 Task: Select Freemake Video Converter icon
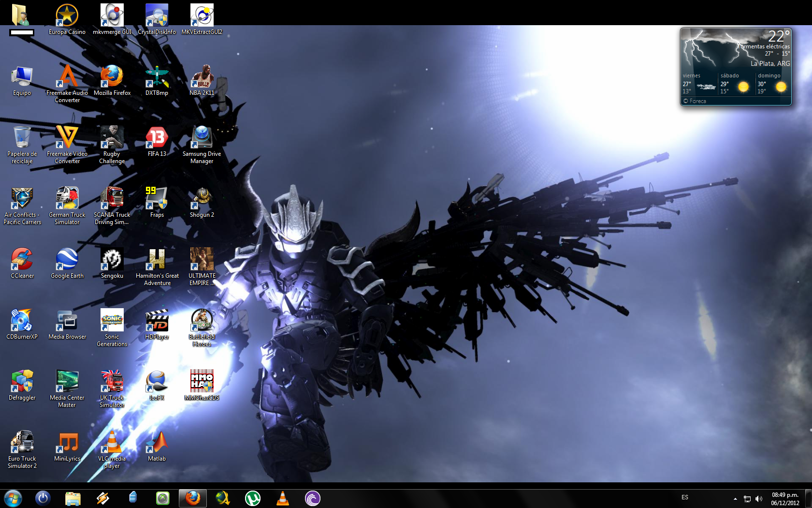point(67,145)
